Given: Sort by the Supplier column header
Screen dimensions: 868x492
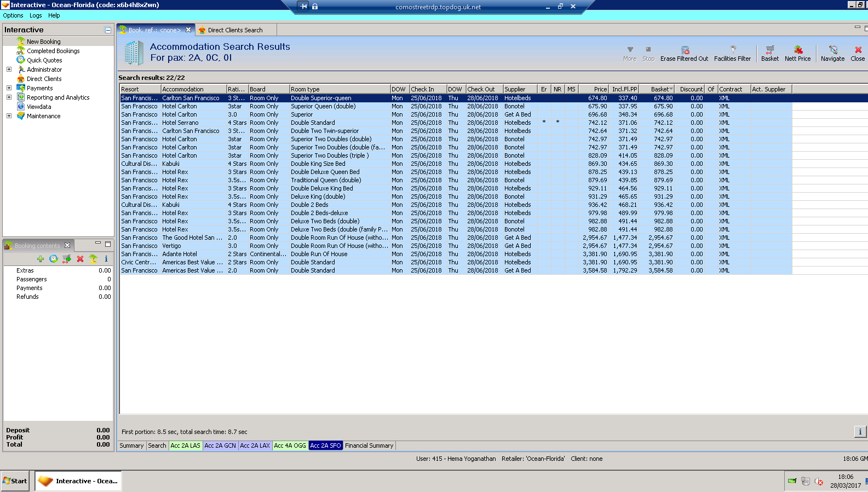Looking at the screenshot, I should [x=520, y=89].
